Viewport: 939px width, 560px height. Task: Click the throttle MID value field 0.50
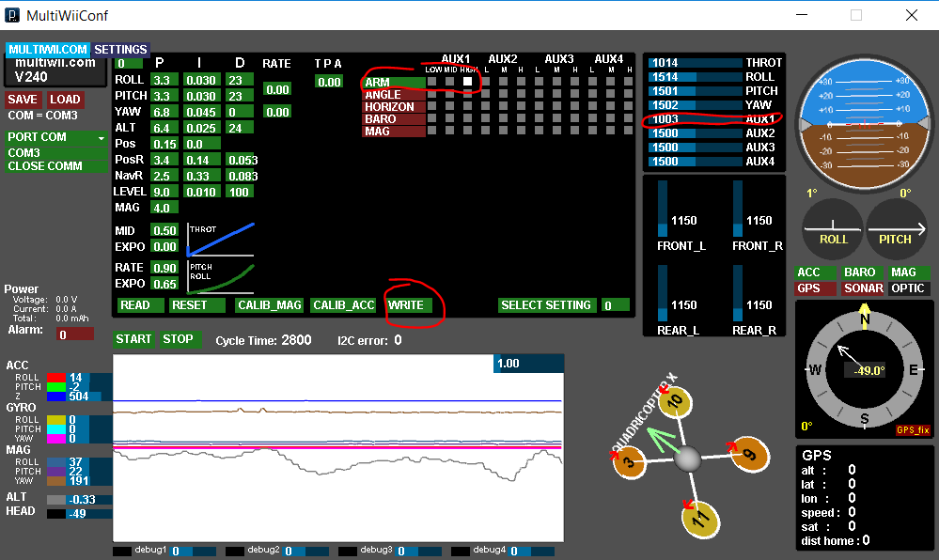coord(164,230)
